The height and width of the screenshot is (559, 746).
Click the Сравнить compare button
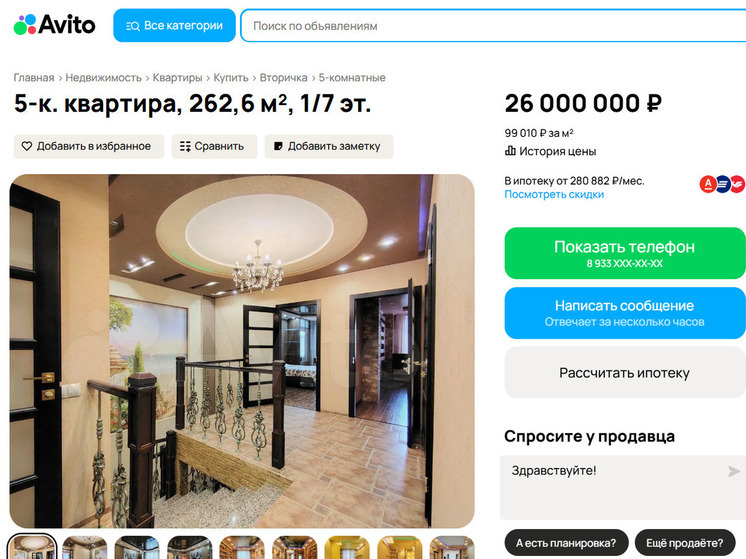[214, 146]
